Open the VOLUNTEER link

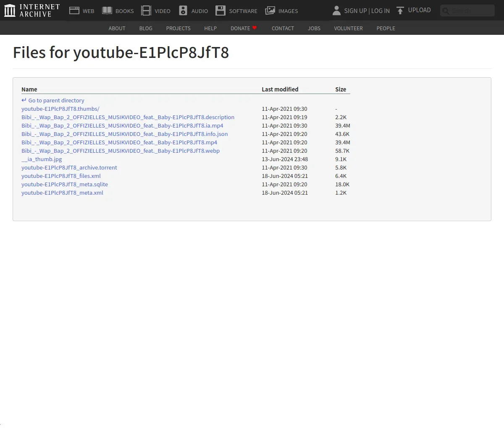point(348,28)
